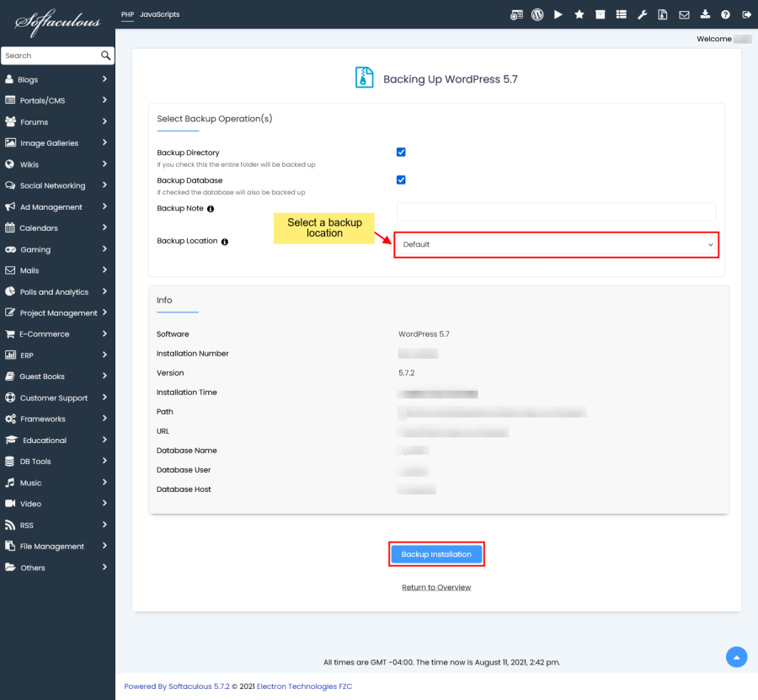This screenshot has height=700, width=758.
Task: Open help question mark icon
Action: tap(726, 15)
